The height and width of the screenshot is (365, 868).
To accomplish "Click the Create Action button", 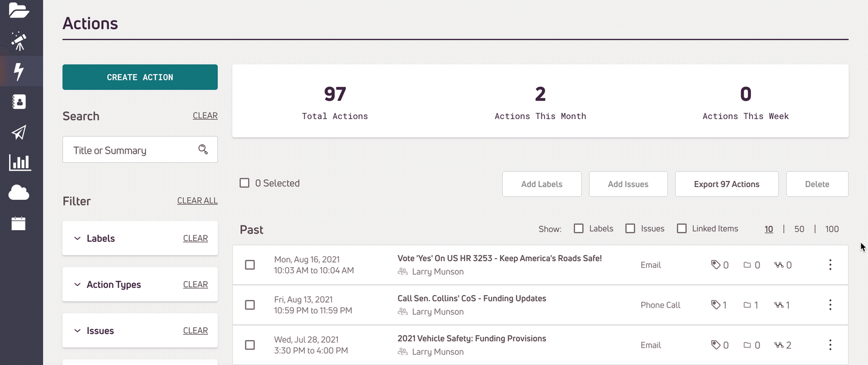I will (x=140, y=77).
